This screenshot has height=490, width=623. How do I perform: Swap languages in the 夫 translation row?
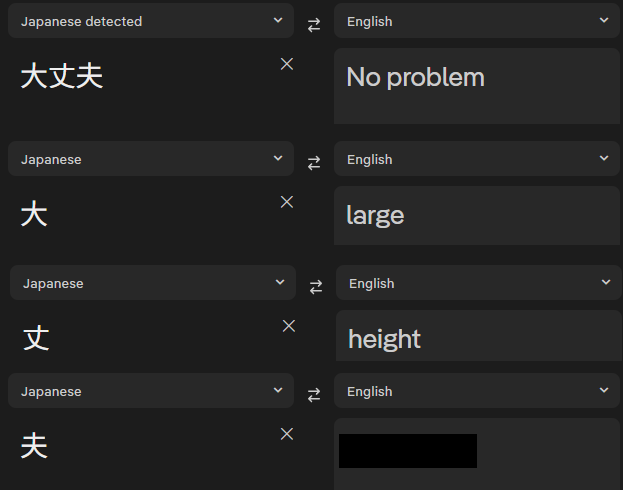pos(314,395)
